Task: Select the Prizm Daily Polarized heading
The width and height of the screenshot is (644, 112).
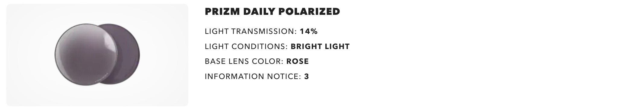Action: pos(272,12)
